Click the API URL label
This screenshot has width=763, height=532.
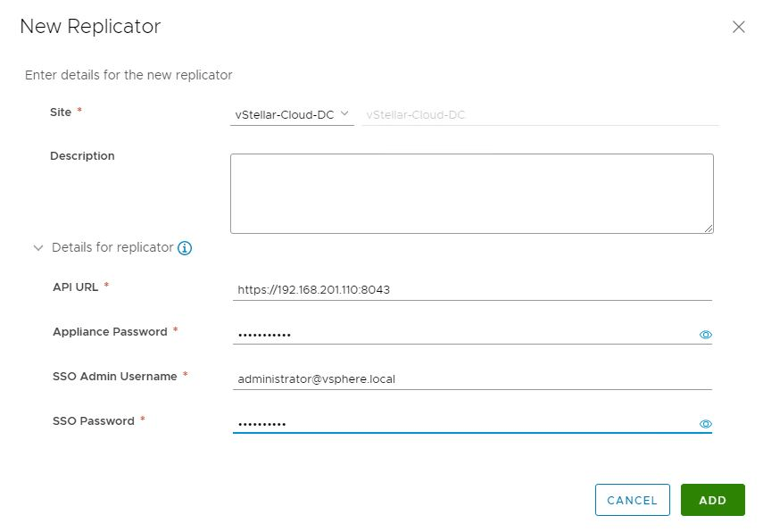click(76, 287)
